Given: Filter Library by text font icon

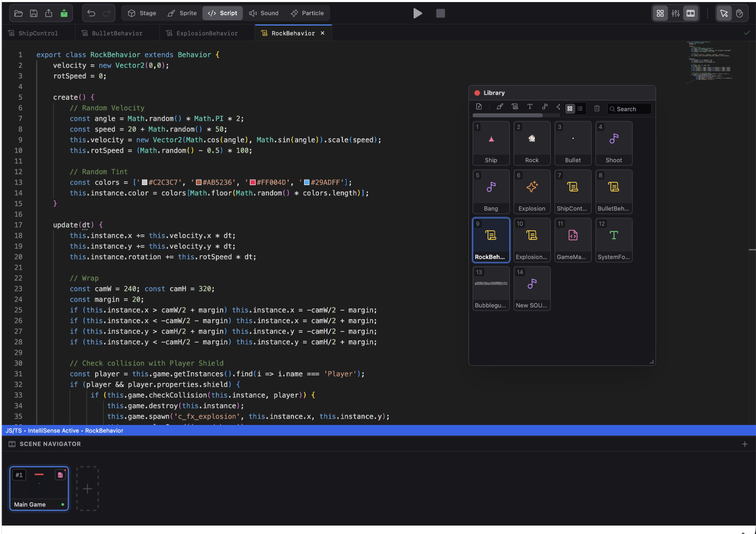Looking at the screenshot, I should (x=530, y=107).
